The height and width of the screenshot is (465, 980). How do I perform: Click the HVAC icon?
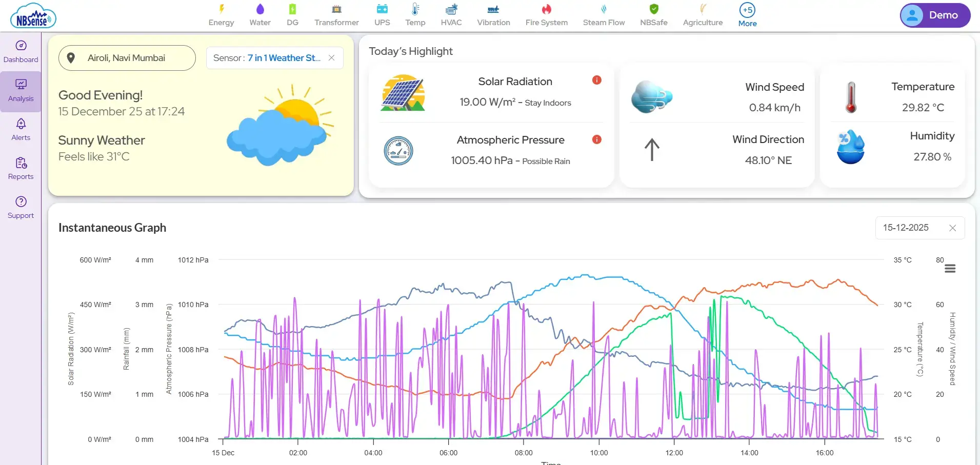click(x=451, y=14)
